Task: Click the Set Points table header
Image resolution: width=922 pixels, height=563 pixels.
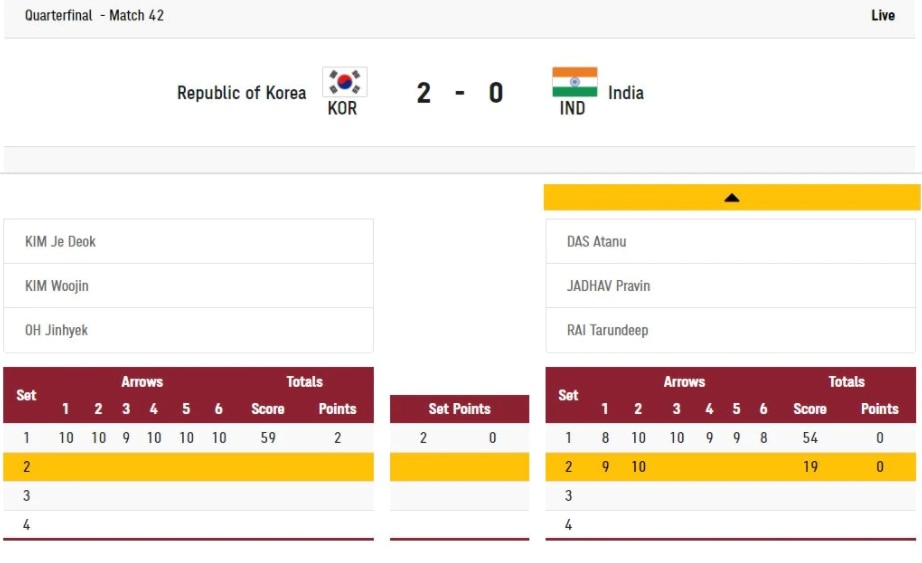Action: coord(459,409)
